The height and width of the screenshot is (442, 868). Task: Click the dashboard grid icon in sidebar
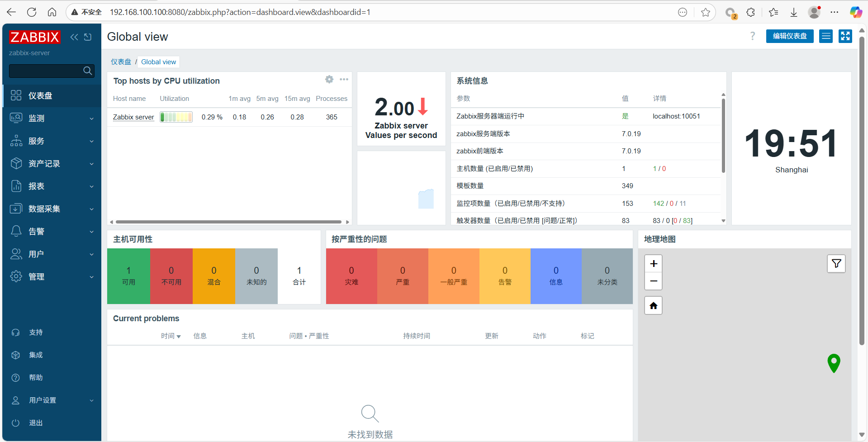click(x=16, y=95)
